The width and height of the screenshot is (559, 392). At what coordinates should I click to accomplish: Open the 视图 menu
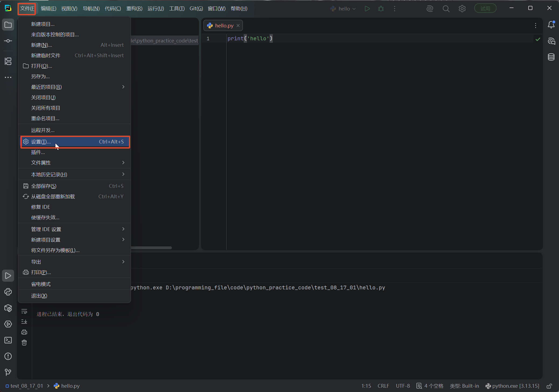pos(69,9)
